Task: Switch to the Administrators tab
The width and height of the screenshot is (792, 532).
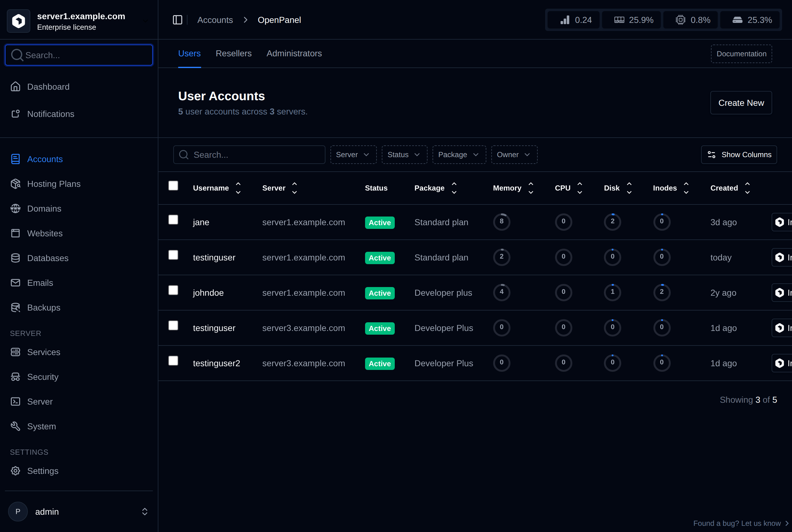Action: [294, 54]
